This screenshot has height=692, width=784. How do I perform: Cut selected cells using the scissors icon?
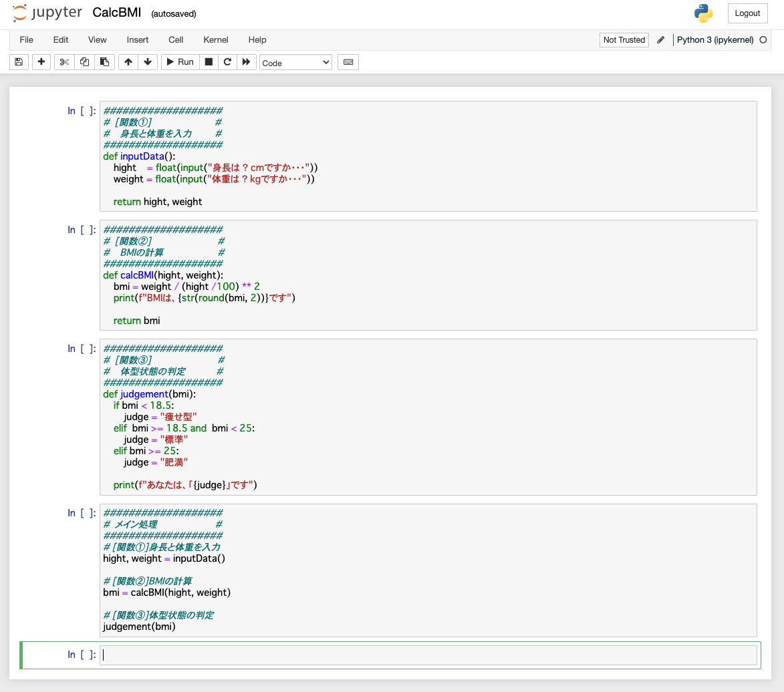[63, 61]
